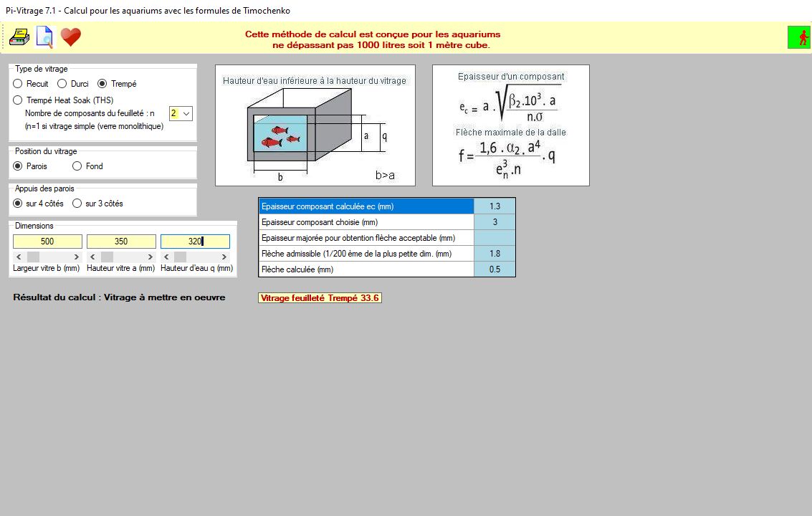
Task: Click right arrow of Hauteur d'eau q scrollbar
Action: [224, 257]
